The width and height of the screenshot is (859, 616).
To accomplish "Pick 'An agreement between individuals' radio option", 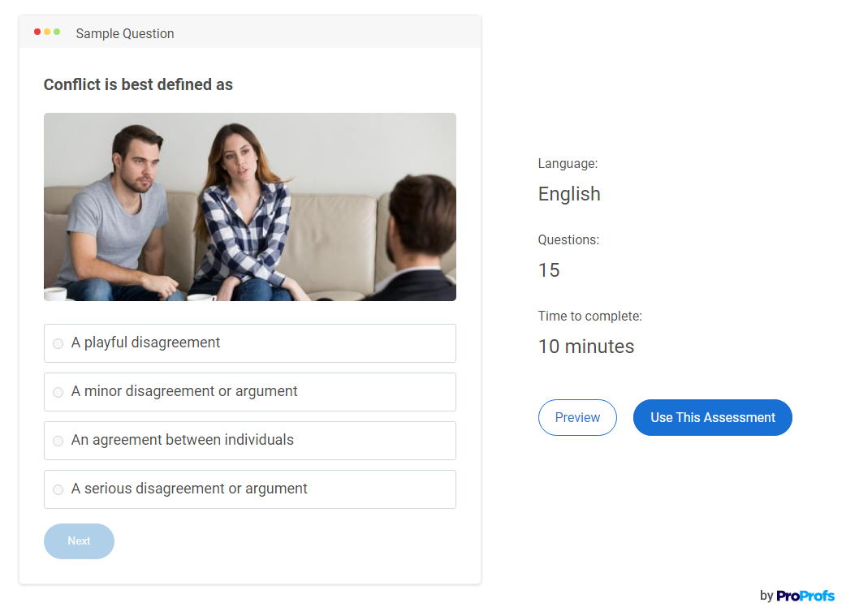I will click(x=58, y=441).
